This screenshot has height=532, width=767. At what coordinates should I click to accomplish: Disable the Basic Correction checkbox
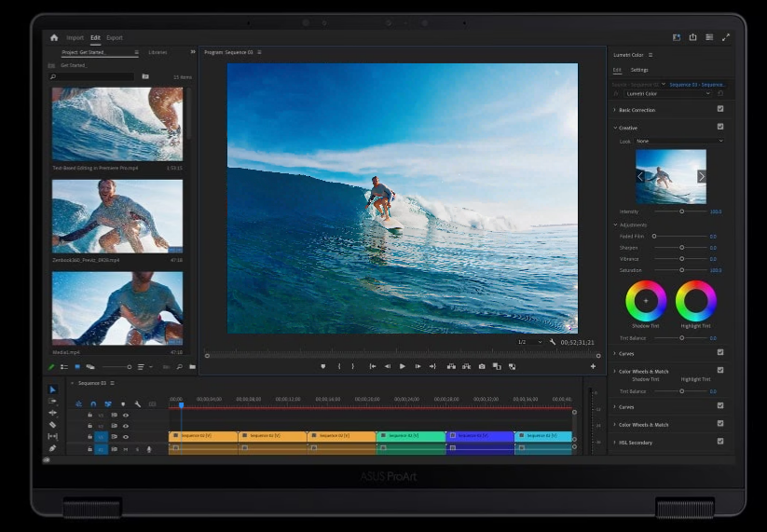720,109
